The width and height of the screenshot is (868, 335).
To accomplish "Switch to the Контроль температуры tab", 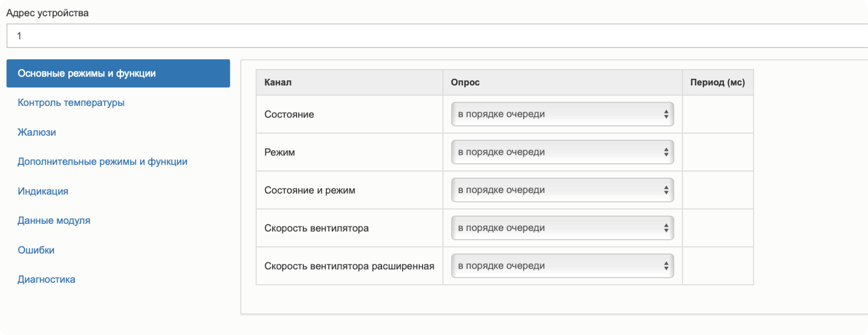I will click(x=71, y=103).
